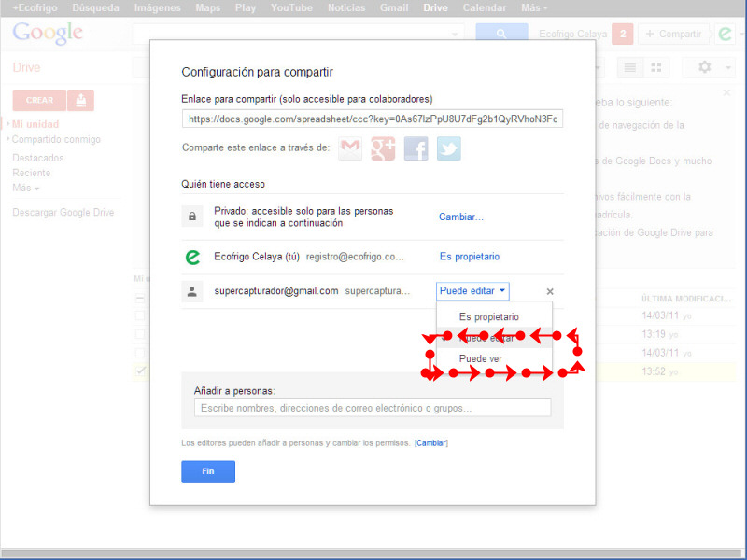Click Ecofrigo Celaya account name
Image resolution: width=747 pixels, height=560 pixels.
(573, 34)
